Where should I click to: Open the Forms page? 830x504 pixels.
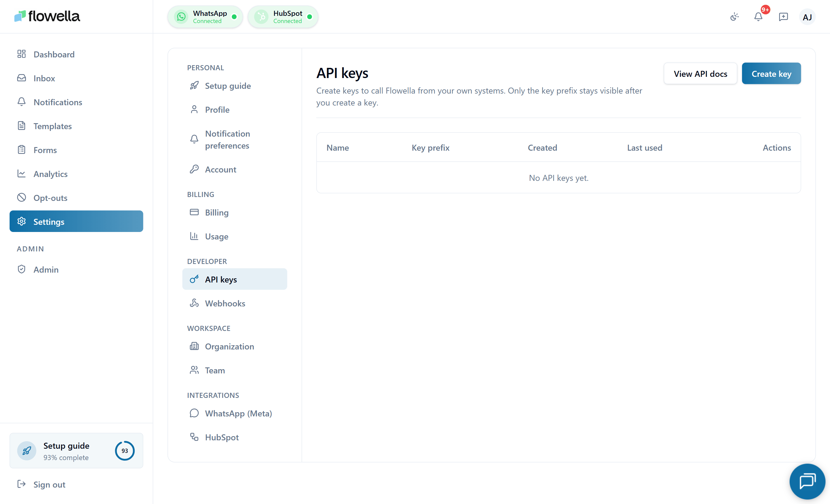coord(77,150)
